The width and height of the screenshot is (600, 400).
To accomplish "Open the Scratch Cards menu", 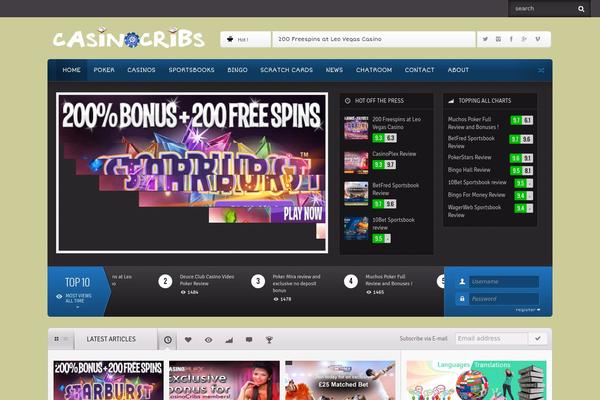I will pyautogui.click(x=287, y=70).
